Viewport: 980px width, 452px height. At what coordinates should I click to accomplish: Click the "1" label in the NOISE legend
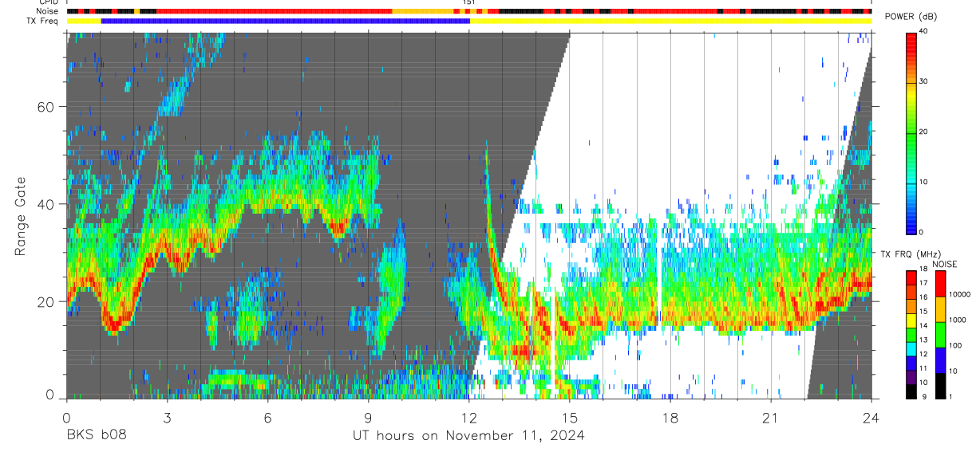coord(952,397)
